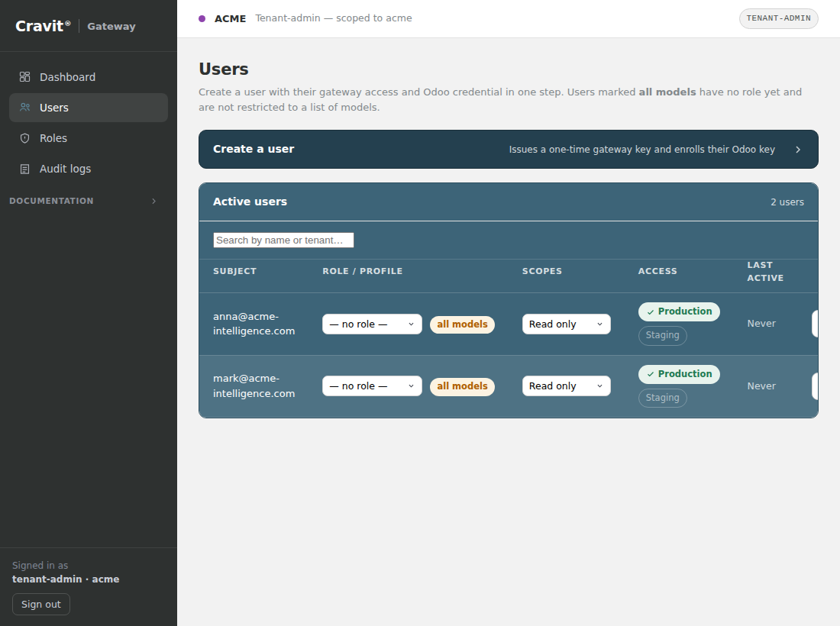The image size is (840, 626).
Task: Click the Subject column header
Action: pos(234,271)
